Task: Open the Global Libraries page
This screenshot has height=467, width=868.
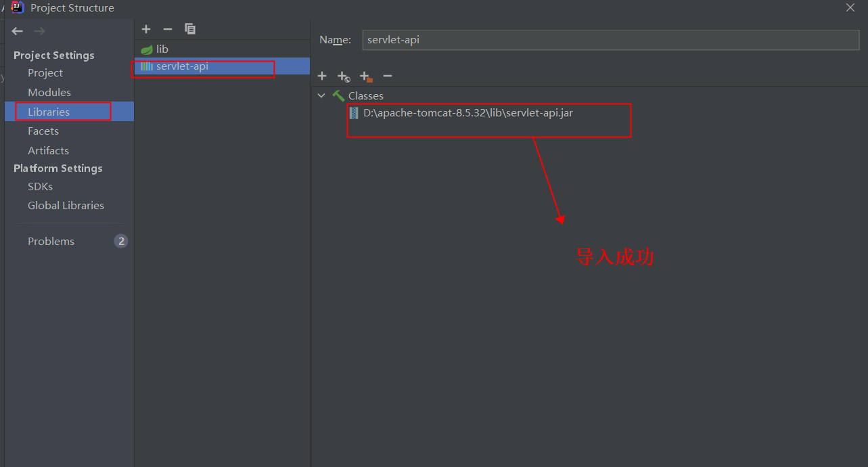Action: point(66,206)
